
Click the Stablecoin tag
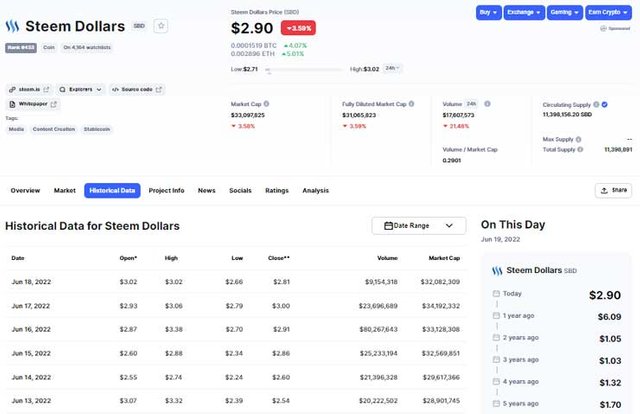click(x=97, y=129)
